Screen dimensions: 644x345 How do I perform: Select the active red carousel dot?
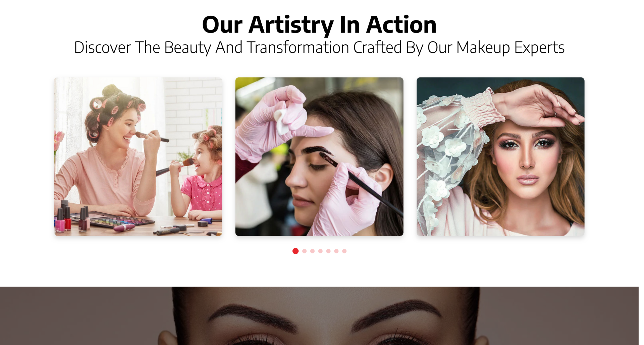point(296,251)
